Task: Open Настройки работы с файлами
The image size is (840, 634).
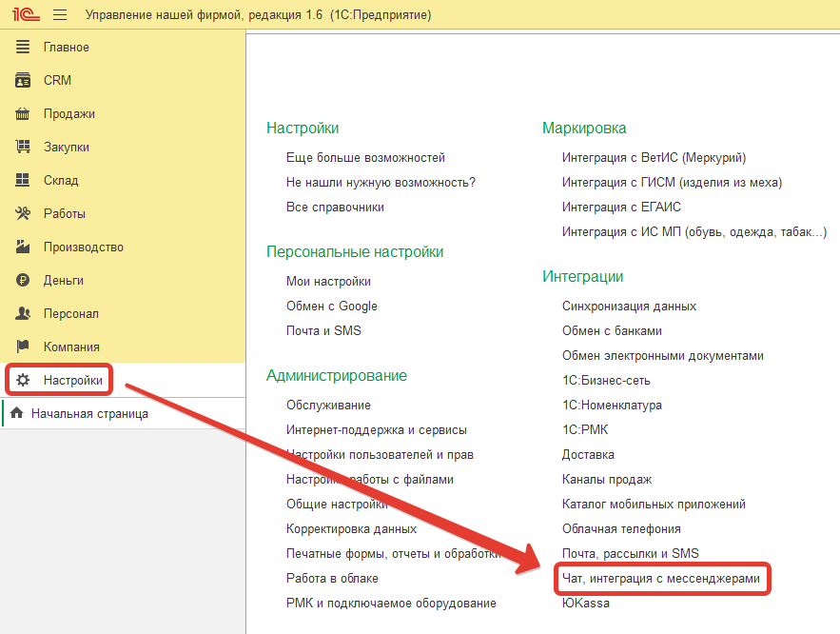Action: click(370, 479)
